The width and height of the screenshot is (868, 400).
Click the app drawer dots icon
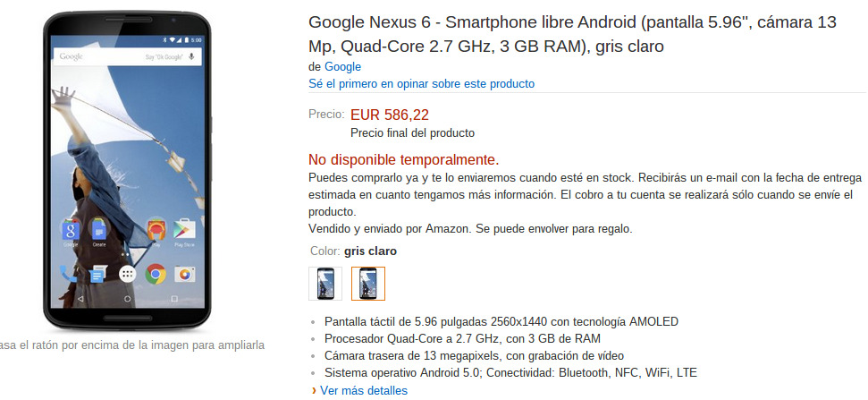pos(127,274)
